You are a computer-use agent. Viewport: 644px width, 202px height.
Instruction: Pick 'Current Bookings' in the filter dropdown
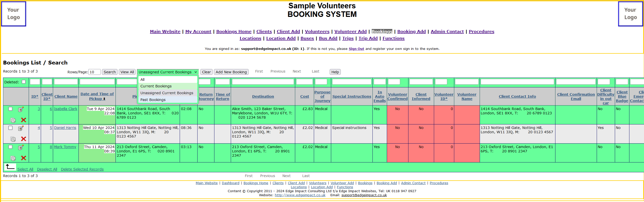[x=156, y=86]
